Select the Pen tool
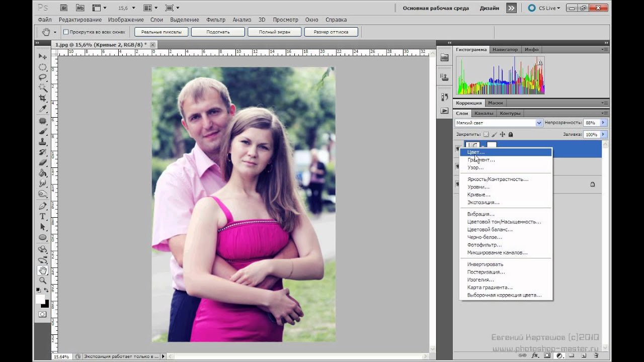Image resolution: width=644 pixels, height=362 pixels. [x=43, y=206]
